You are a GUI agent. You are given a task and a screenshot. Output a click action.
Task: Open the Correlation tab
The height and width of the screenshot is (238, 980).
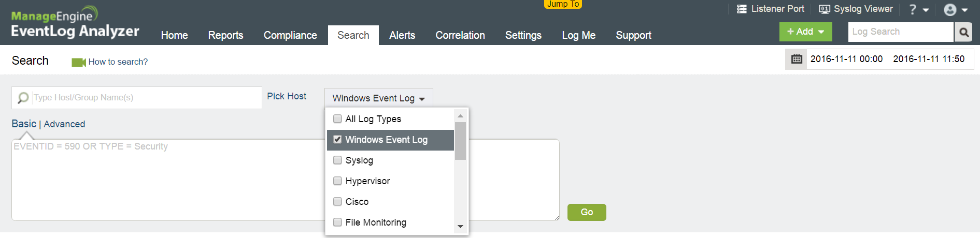tap(460, 35)
